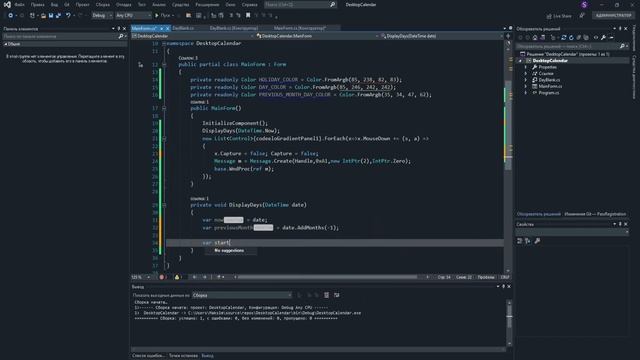
Task: Collapse the MainForm constructor outline region
Action: click(x=164, y=108)
